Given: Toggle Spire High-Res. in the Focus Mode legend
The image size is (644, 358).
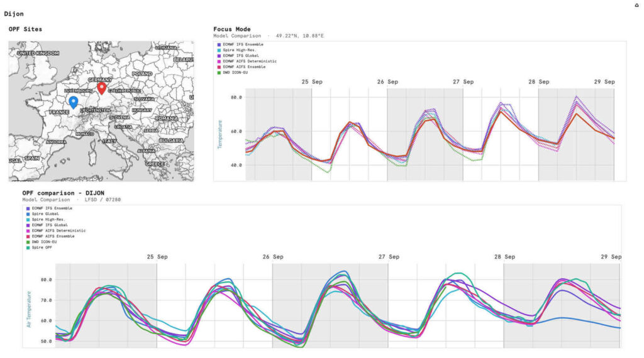Looking at the screenshot, I should tap(237, 50).
